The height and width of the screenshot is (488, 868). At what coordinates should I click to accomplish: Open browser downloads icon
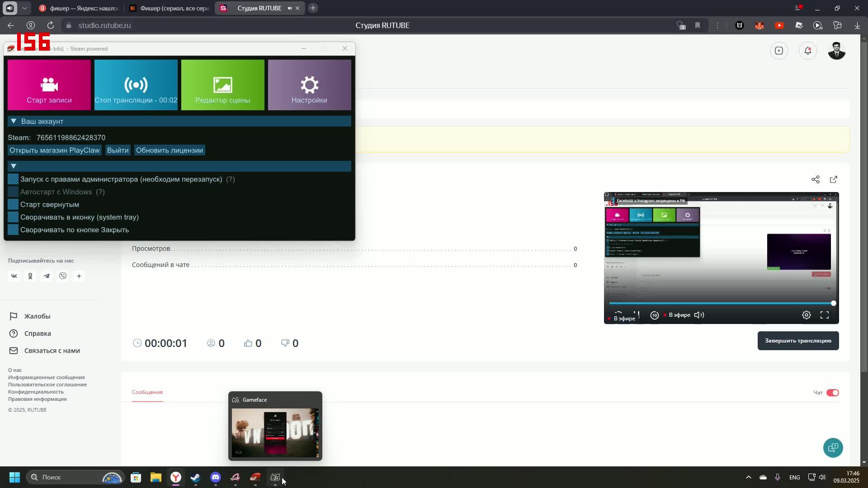[857, 25]
